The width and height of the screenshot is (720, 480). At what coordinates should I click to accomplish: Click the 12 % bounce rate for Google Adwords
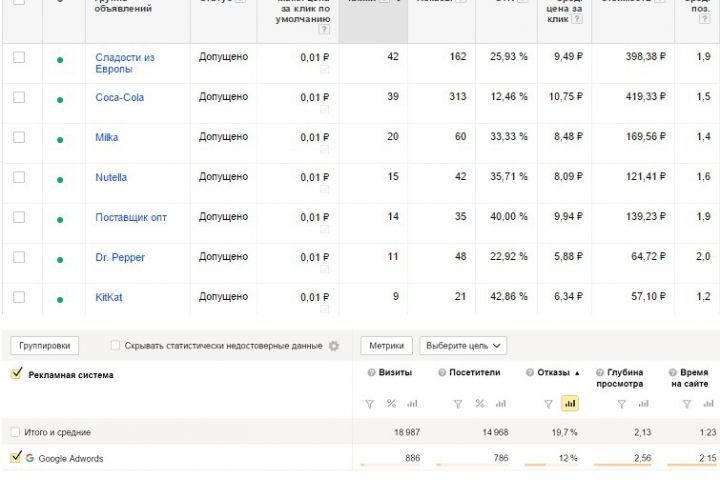pos(568,458)
